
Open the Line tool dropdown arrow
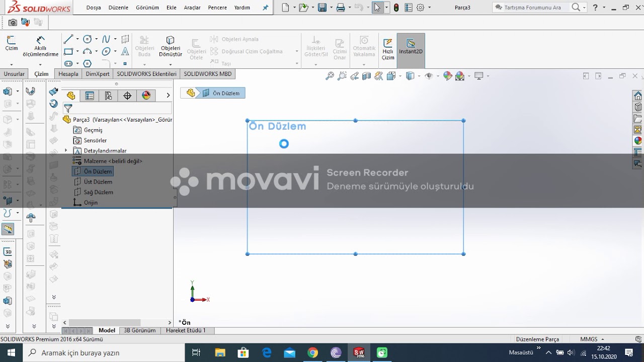(77, 39)
